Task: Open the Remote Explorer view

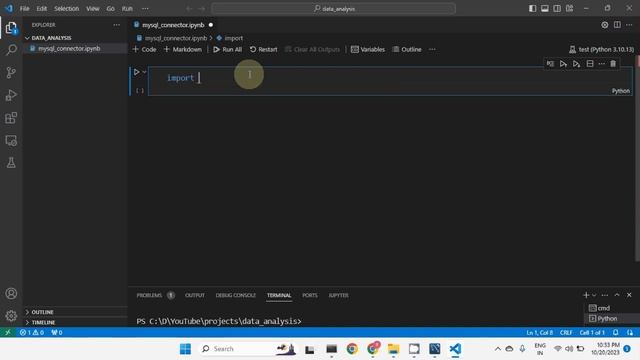Action: (x=11, y=141)
